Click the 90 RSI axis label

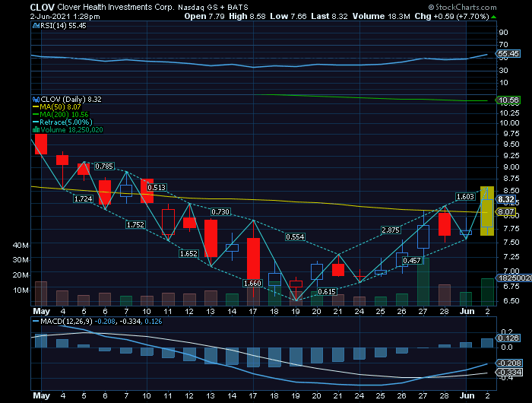coord(503,32)
